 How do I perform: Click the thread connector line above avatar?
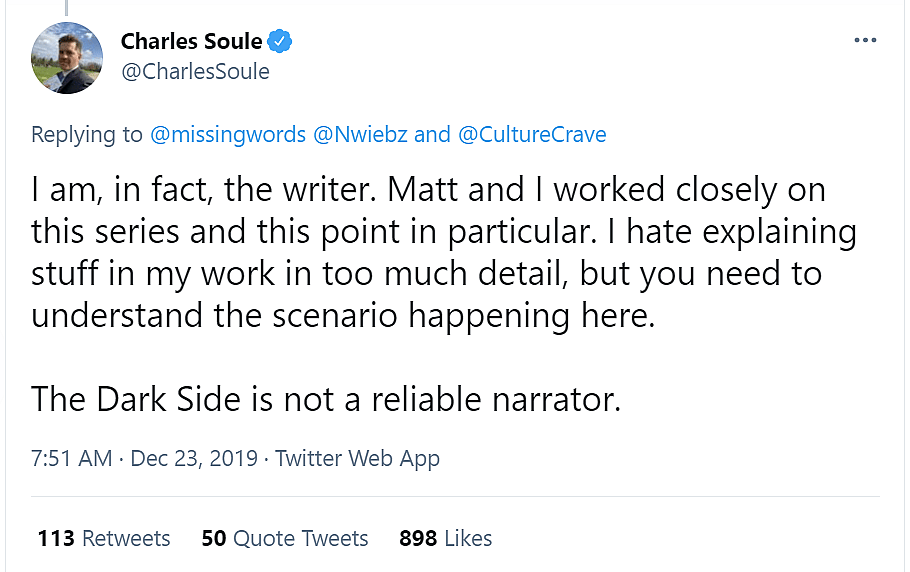click(67, 6)
